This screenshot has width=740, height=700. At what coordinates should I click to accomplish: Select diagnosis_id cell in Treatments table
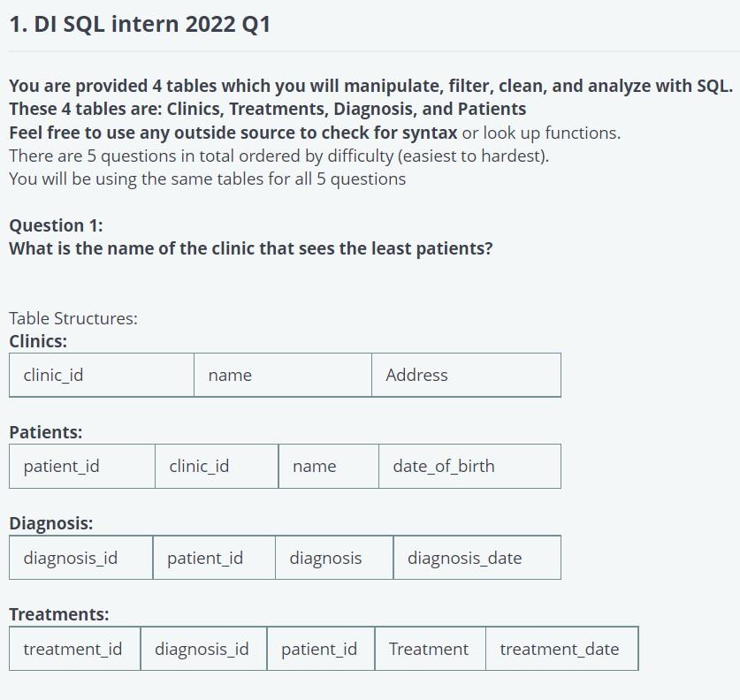pos(204,649)
